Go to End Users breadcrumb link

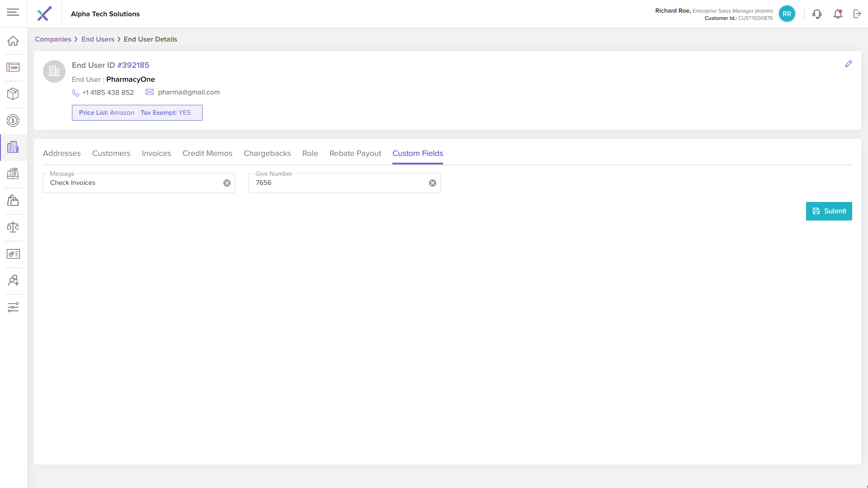(98, 39)
